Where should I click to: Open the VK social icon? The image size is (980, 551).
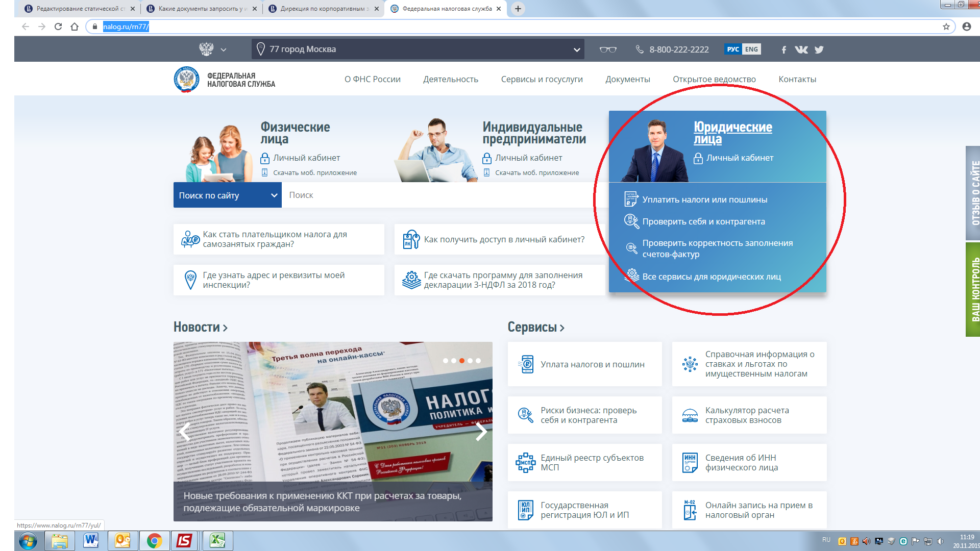point(801,49)
